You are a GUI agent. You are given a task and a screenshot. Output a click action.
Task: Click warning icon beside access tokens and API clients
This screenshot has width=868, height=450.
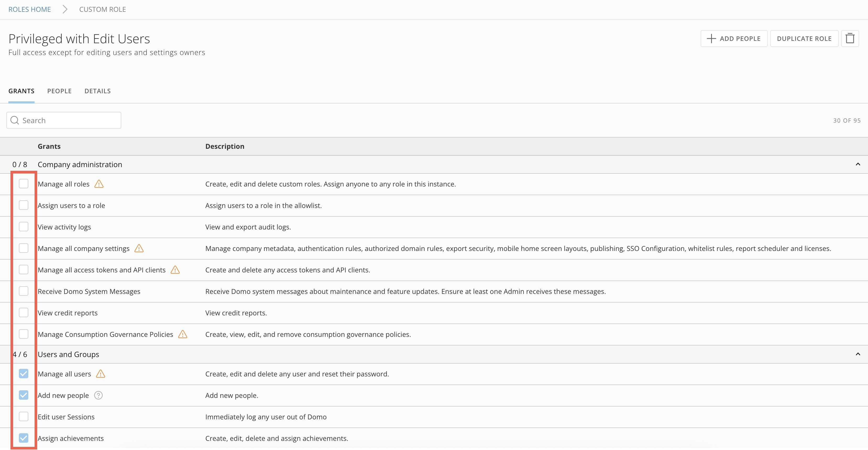pos(175,270)
